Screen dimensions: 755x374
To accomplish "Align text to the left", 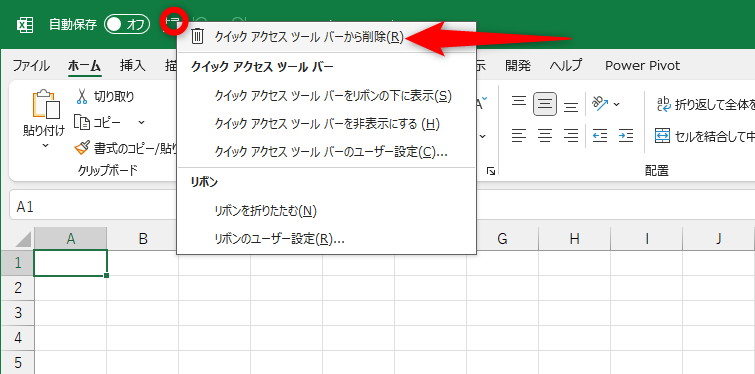I will pos(519,136).
